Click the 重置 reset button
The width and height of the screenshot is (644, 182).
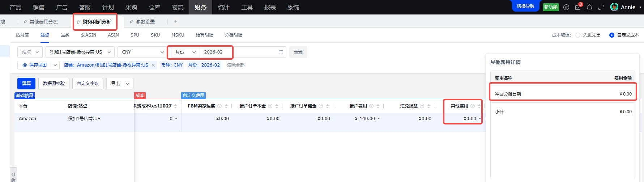coord(298,52)
